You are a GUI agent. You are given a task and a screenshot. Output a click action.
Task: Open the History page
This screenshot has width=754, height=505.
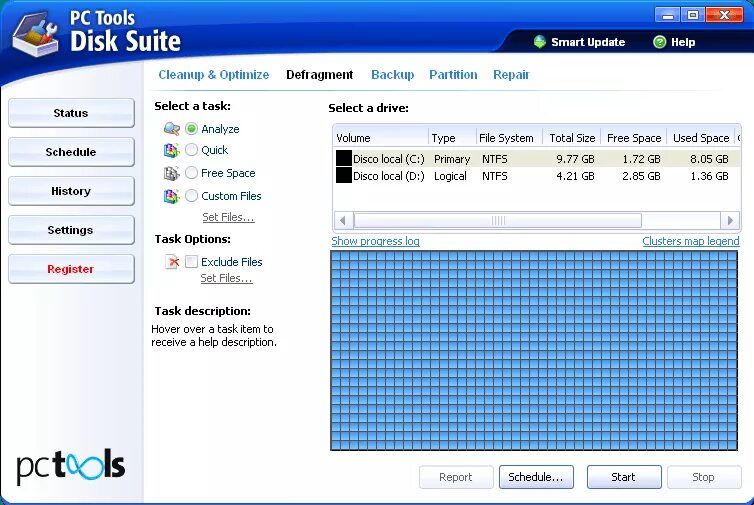[x=71, y=191]
